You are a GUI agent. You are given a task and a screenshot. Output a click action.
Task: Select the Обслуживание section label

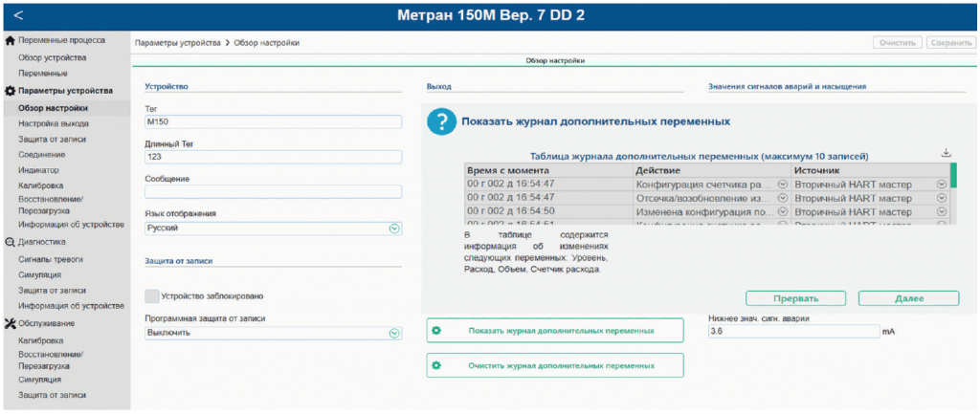(x=46, y=323)
